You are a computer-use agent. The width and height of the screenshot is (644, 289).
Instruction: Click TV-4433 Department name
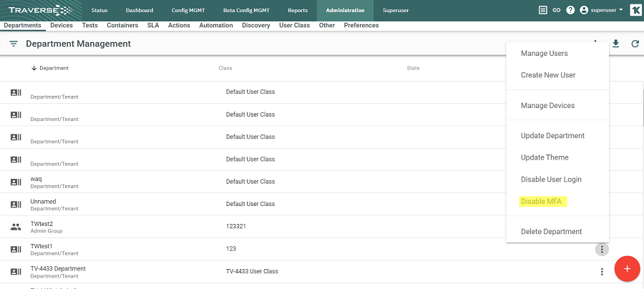(x=58, y=268)
